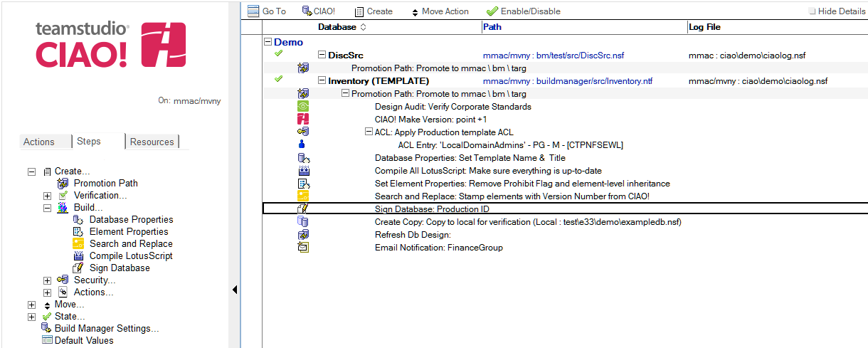Click the ACL Entry person icon
Screen dimensions: 868x348
(x=302, y=145)
